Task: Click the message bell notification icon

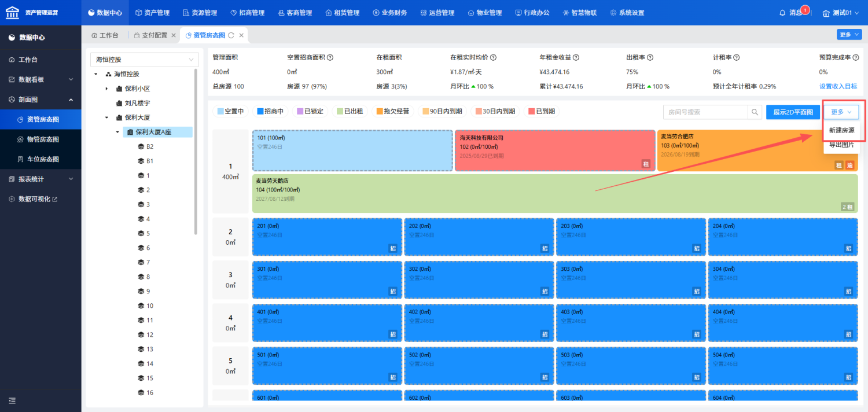Action: [x=782, y=13]
